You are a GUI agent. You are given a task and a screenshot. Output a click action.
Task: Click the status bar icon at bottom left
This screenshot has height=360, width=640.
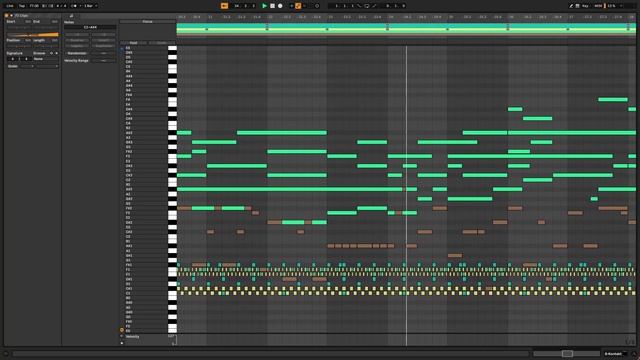tap(6, 353)
